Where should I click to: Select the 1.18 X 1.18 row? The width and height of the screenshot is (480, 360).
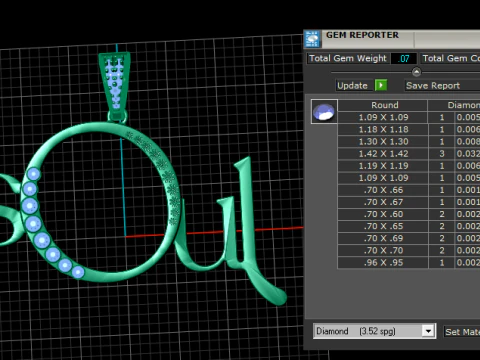(x=409, y=129)
